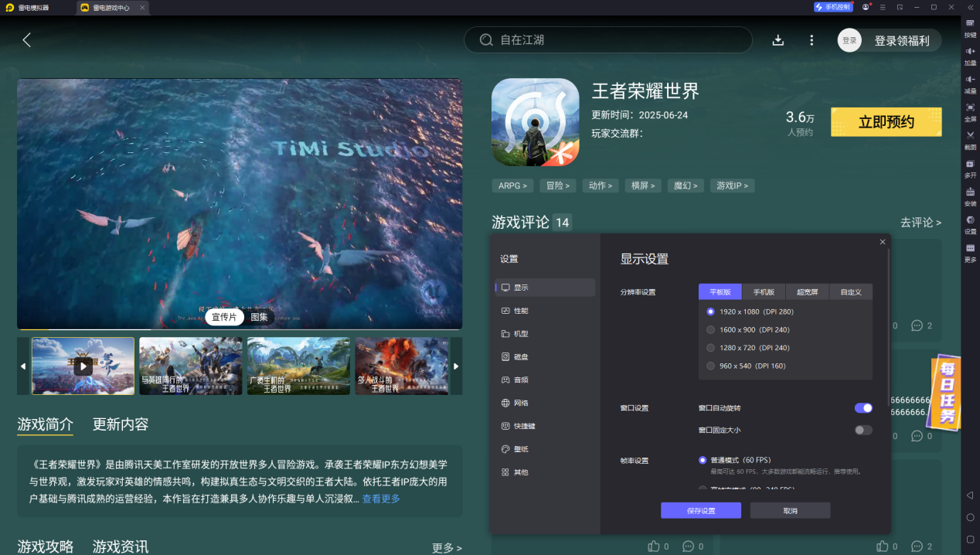Screen dimensions: 980x555
Task: Open the 性能 settings section
Action: coord(522,311)
